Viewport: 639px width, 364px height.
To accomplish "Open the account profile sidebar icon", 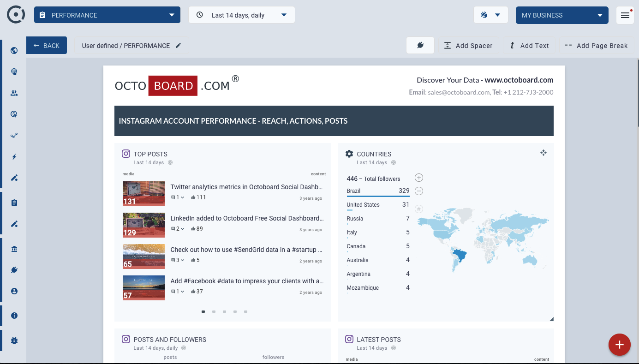I will [x=14, y=292].
